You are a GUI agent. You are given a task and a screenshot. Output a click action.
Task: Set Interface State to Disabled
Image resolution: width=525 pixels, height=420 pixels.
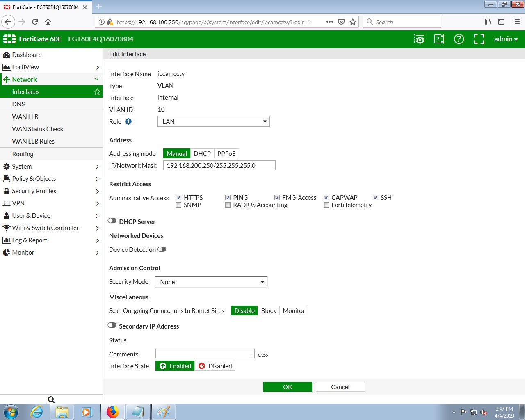tap(215, 366)
